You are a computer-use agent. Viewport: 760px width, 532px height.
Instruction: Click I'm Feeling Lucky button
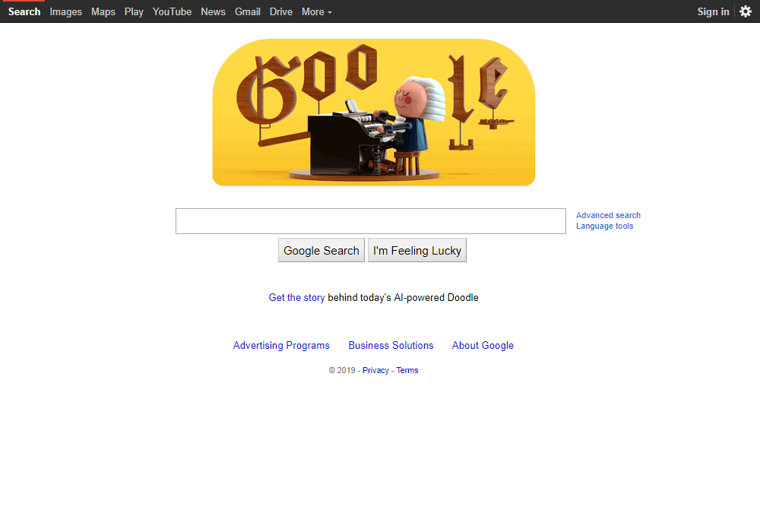[x=416, y=250]
